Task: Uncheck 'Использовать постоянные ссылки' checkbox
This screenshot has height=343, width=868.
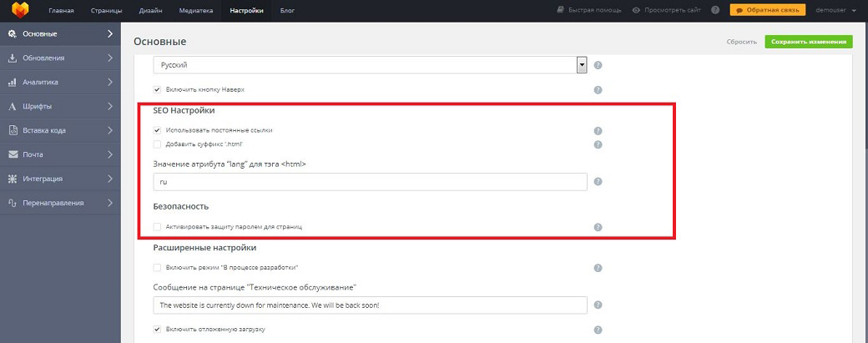Action: point(157,130)
